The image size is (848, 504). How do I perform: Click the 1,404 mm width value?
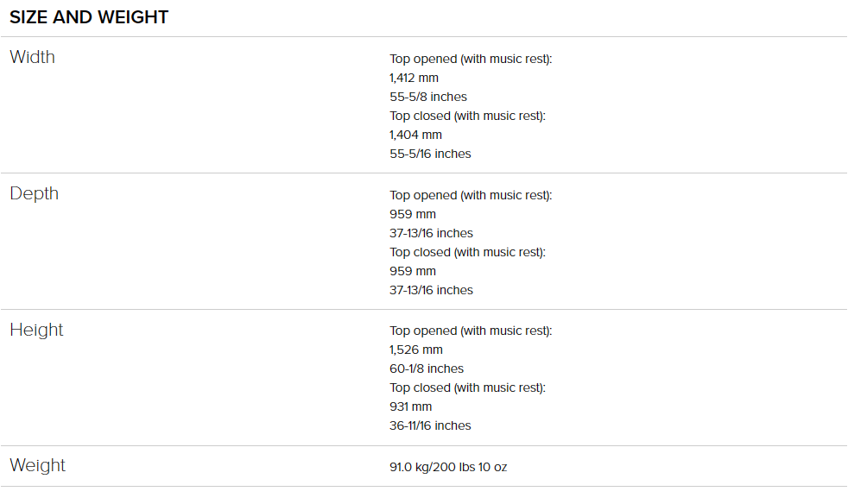tap(415, 135)
